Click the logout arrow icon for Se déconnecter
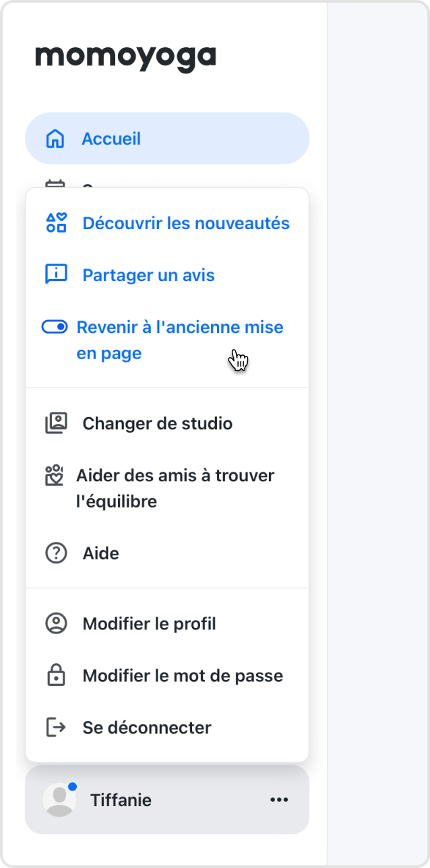This screenshot has width=430, height=868. (x=56, y=727)
